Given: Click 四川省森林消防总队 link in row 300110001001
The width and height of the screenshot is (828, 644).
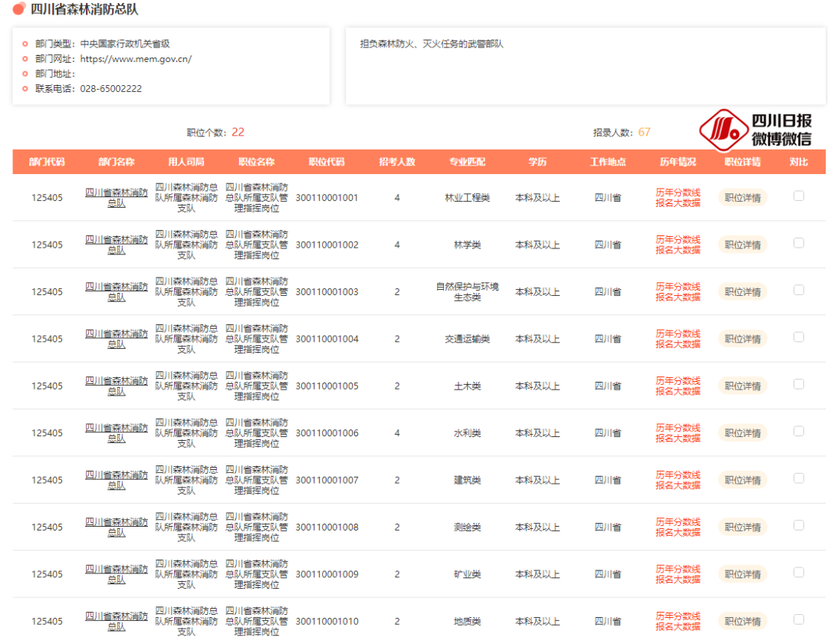Looking at the screenshot, I should point(117,198).
